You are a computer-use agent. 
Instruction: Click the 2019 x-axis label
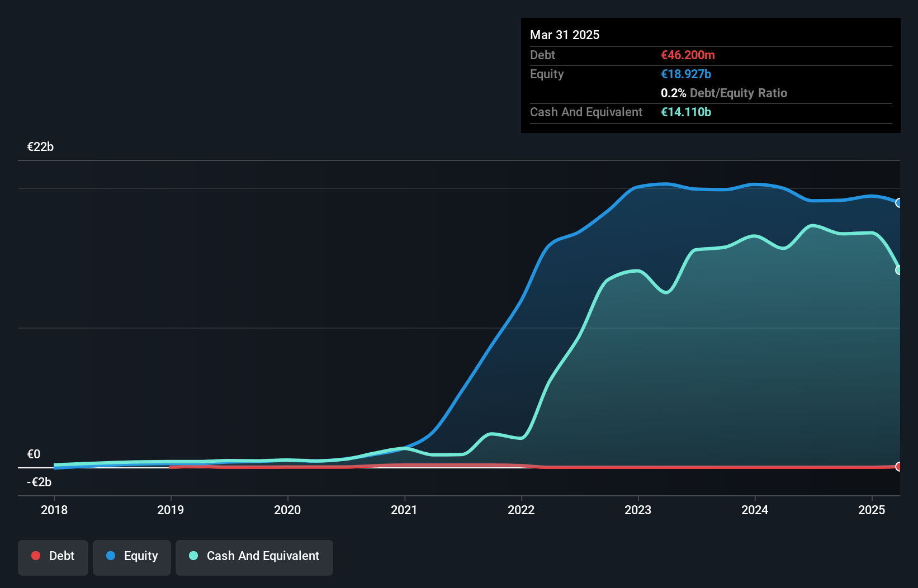click(x=171, y=510)
